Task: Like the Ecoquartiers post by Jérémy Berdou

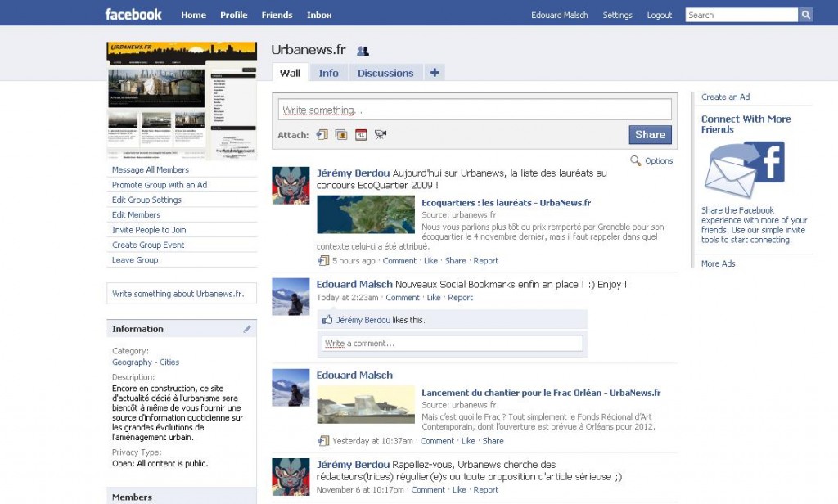Action: [x=430, y=261]
